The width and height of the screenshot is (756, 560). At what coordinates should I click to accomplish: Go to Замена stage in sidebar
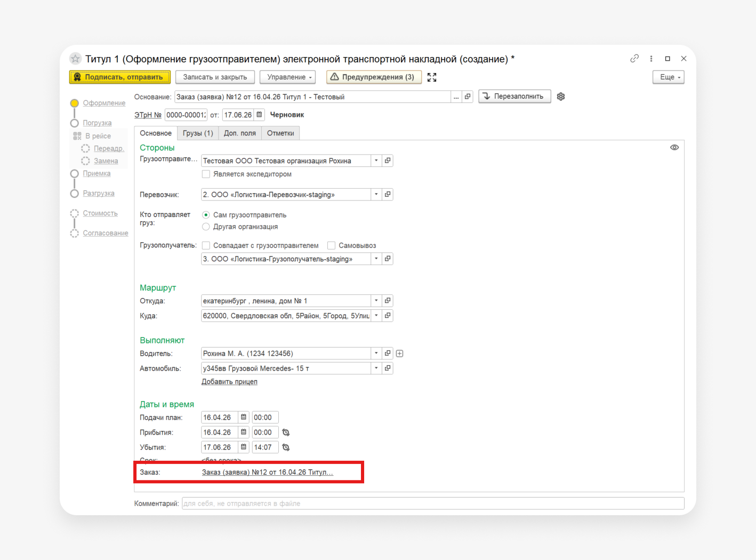pyautogui.click(x=106, y=161)
